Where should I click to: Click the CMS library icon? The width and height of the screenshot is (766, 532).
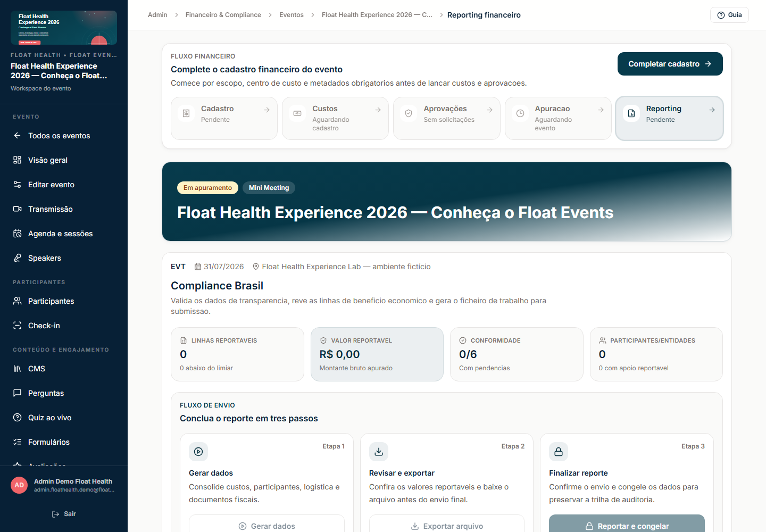tap(17, 369)
